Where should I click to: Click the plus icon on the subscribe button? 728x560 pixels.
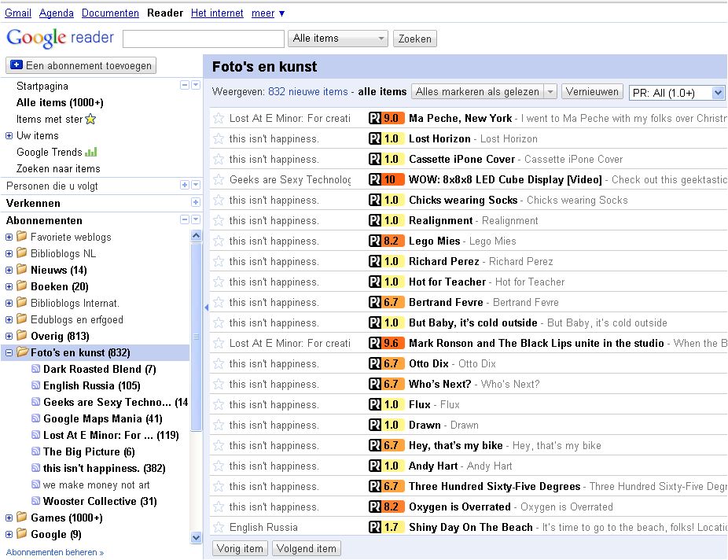click(17, 65)
